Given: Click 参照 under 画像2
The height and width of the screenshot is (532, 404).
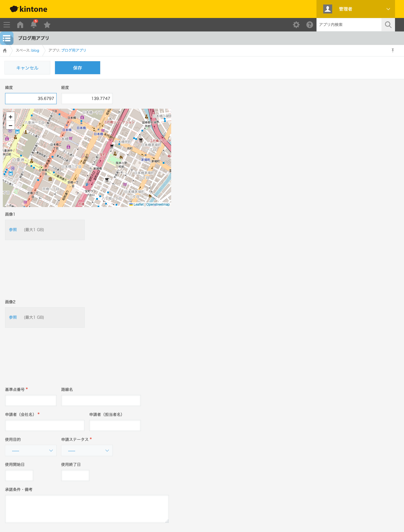Looking at the screenshot, I should pyautogui.click(x=13, y=317).
